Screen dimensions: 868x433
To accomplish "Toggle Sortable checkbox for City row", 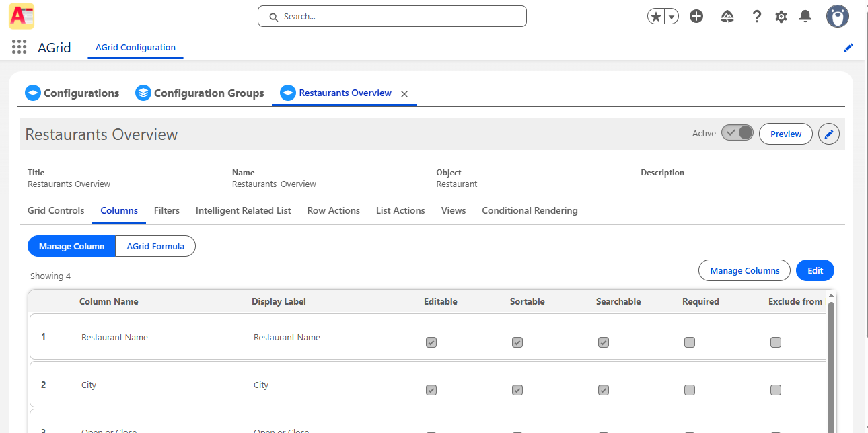I will 517,390.
